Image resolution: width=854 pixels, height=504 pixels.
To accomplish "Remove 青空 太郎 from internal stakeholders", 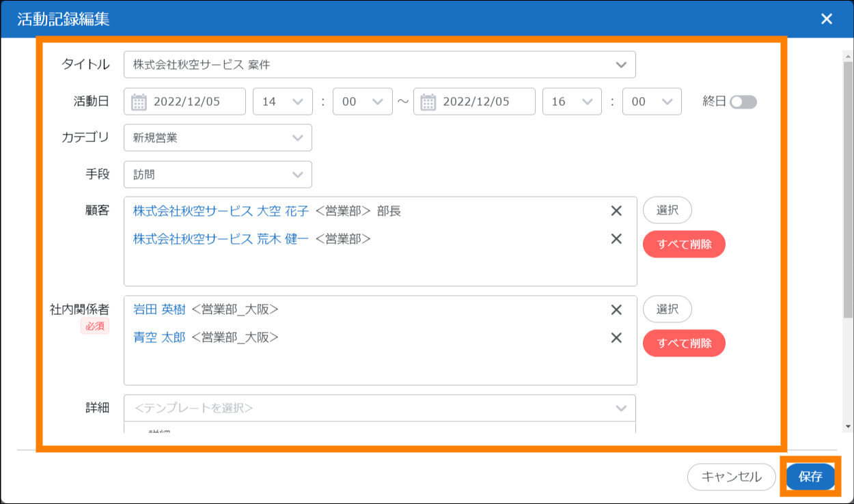I will pos(616,337).
